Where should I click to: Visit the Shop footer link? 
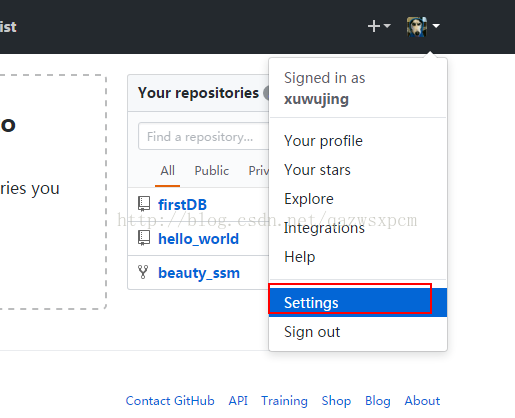pos(336,401)
